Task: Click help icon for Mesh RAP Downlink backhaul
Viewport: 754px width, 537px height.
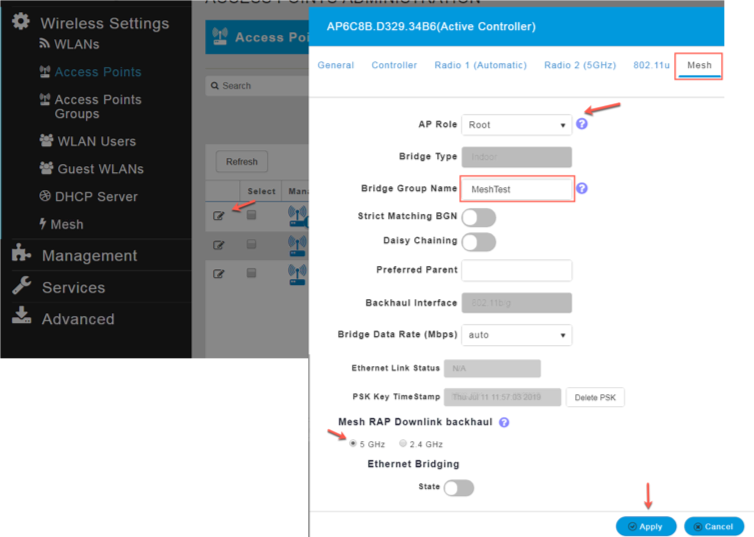Action: coord(504,422)
